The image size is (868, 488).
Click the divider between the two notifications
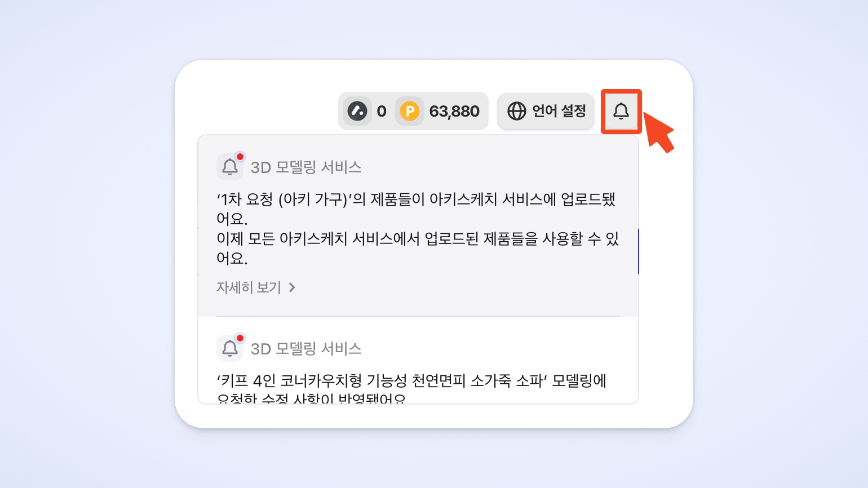click(x=418, y=316)
